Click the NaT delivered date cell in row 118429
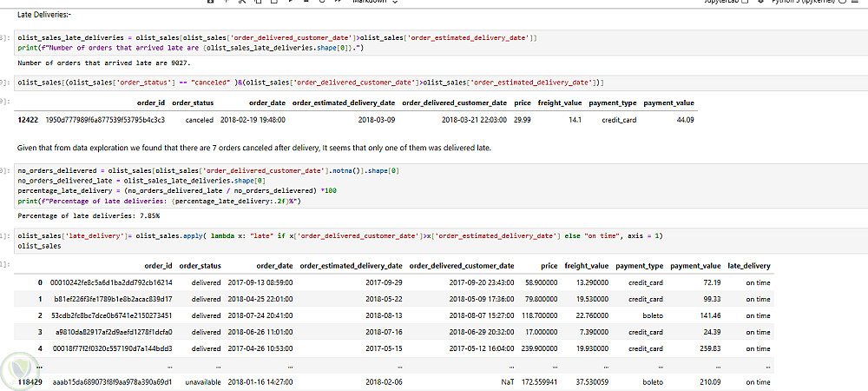 [x=508, y=382]
